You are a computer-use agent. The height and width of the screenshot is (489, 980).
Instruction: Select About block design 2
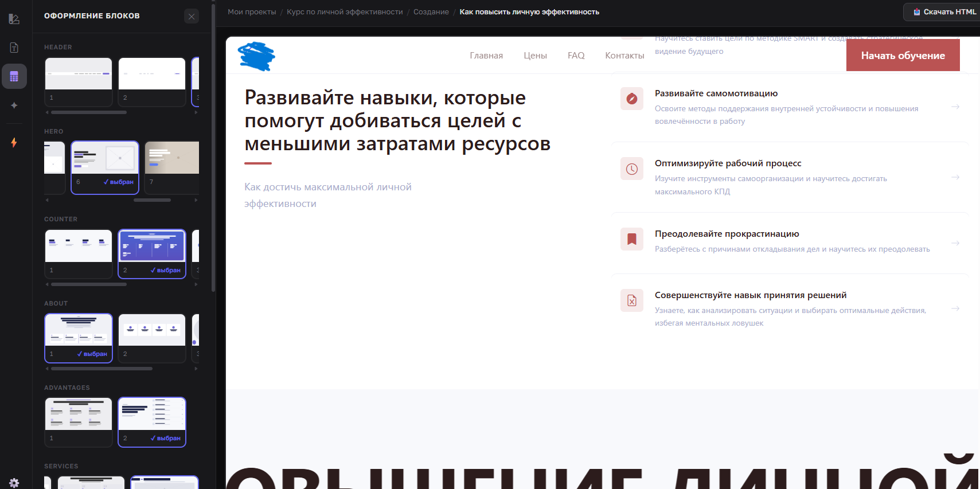tap(152, 338)
